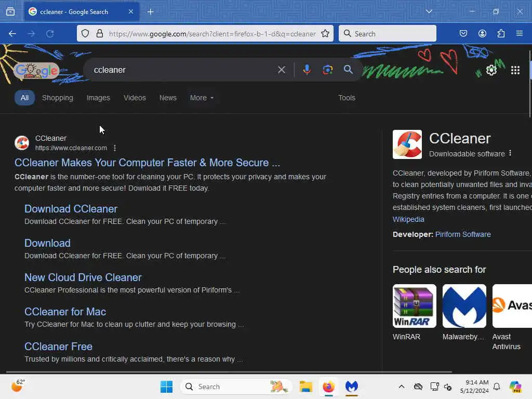Go back to the previous page
This screenshot has width=532, height=399.
point(12,34)
